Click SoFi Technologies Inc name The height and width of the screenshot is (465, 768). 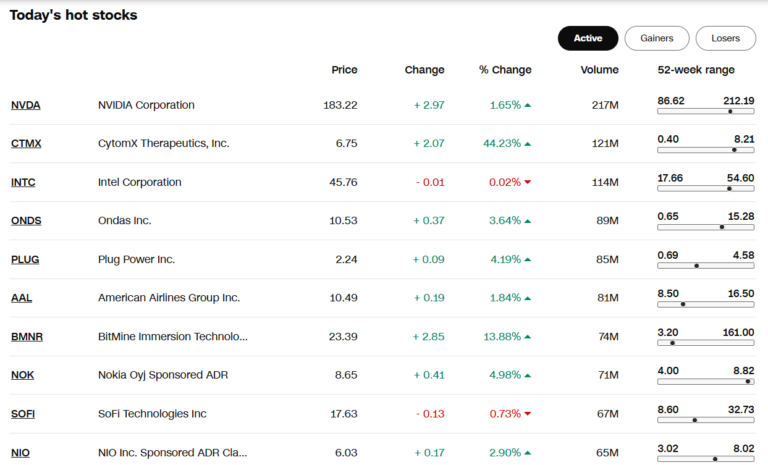click(152, 414)
